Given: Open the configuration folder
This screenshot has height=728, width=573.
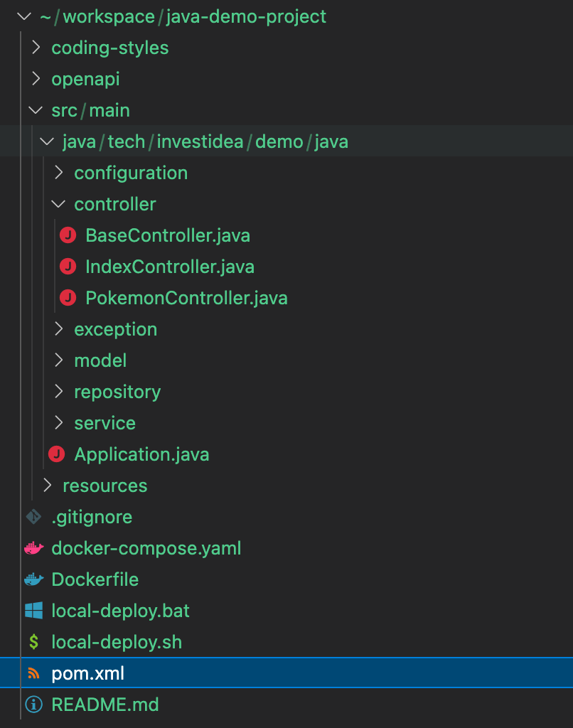Looking at the screenshot, I should click(x=130, y=173).
